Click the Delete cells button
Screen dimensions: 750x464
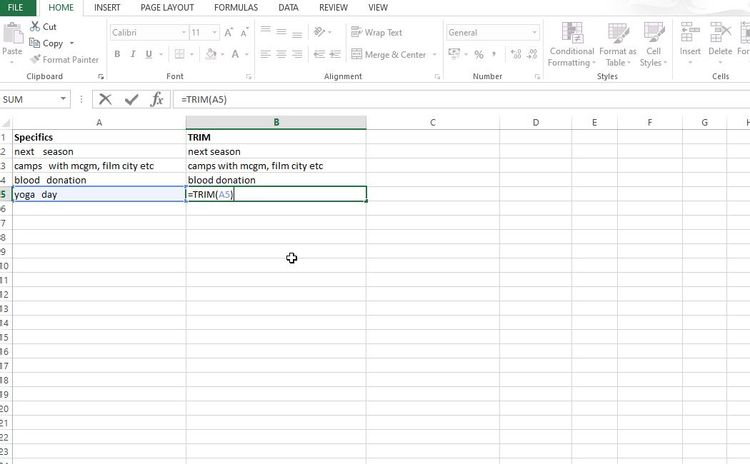[x=720, y=42]
